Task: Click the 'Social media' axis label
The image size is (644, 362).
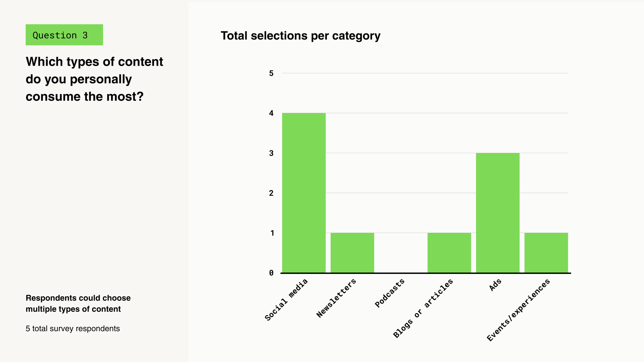Action: (x=286, y=300)
